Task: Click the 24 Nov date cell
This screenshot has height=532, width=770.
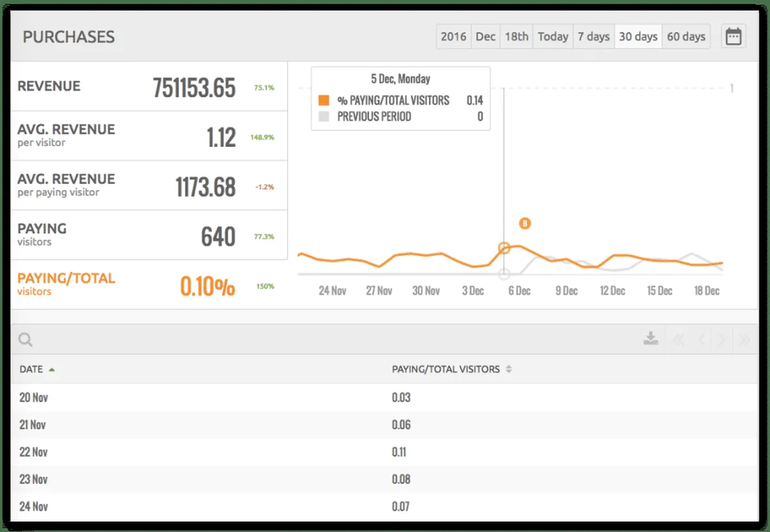Action: pyautogui.click(x=34, y=506)
